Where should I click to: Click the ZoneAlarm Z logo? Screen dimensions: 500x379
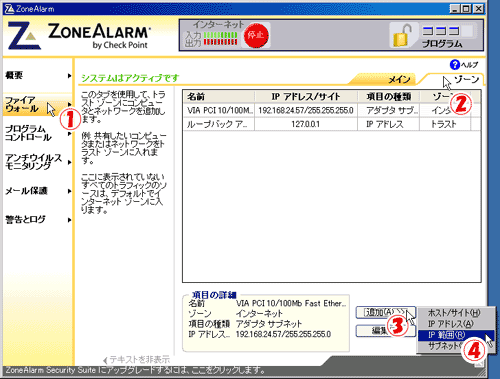click(x=24, y=36)
